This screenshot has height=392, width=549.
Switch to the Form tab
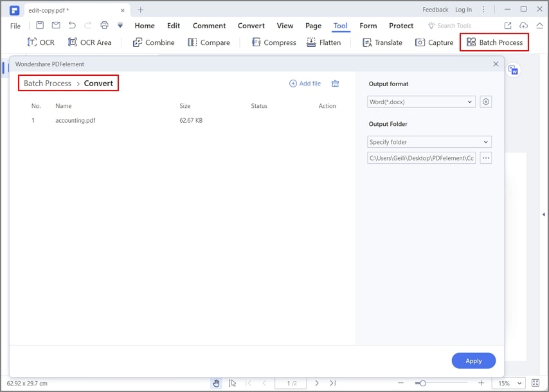(368, 26)
